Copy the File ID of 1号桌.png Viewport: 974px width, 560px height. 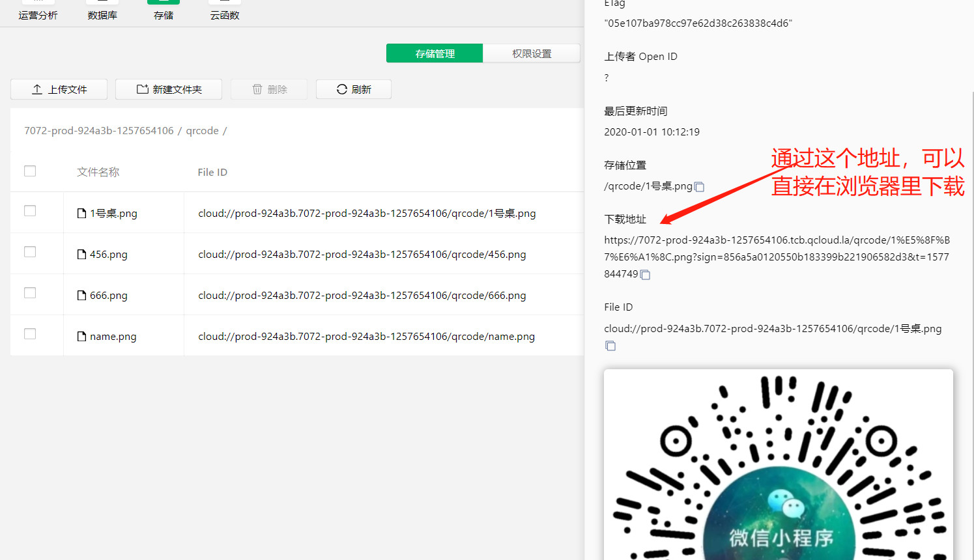coord(610,346)
